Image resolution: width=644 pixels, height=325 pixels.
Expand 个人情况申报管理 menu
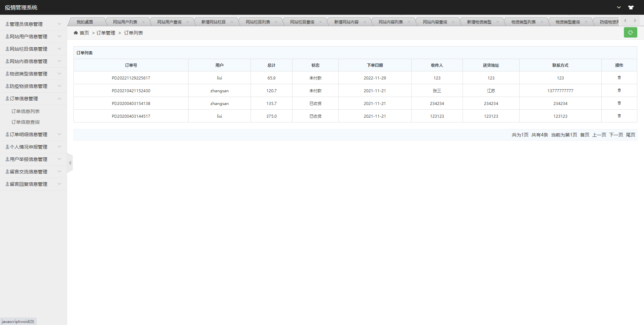(33, 147)
